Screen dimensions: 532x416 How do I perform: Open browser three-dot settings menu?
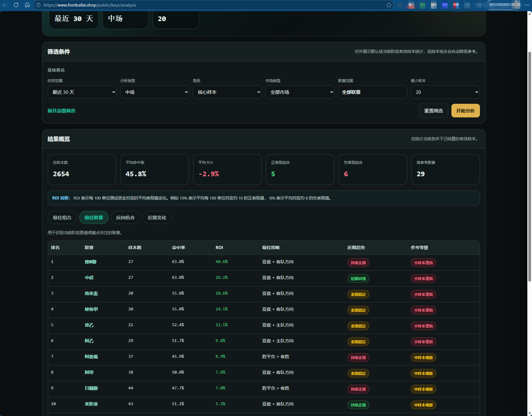click(527, 5)
